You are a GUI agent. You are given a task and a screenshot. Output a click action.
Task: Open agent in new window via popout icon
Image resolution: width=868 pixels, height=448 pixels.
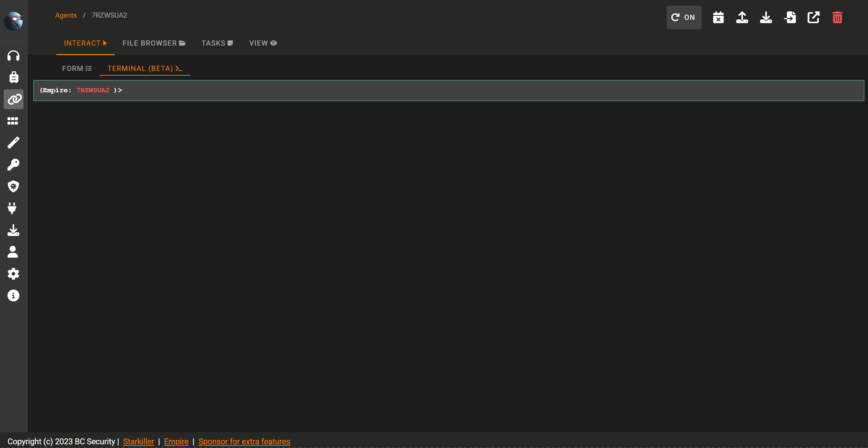click(813, 17)
